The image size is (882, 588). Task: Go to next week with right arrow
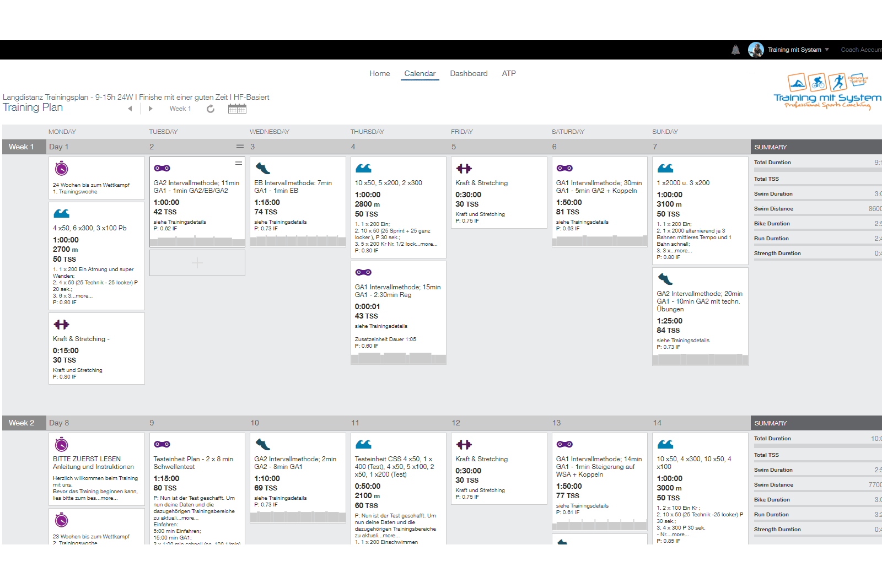click(150, 109)
